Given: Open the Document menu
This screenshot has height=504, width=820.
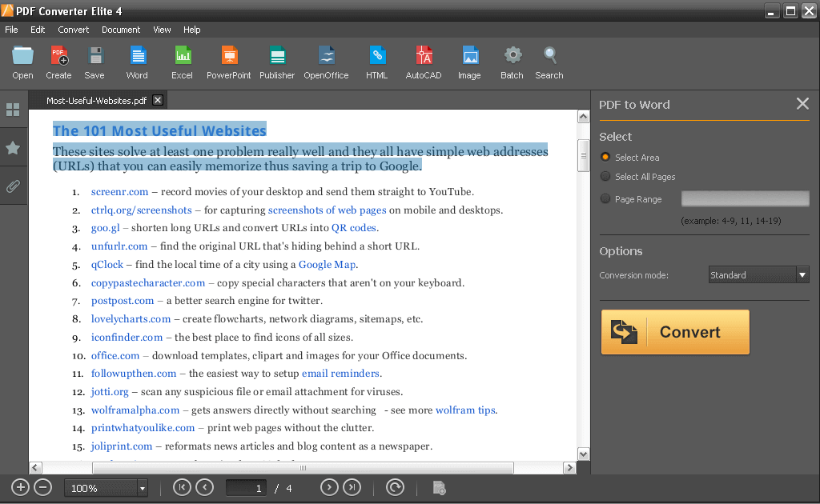Looking at the screenshot, I should (x=121, y=30).
